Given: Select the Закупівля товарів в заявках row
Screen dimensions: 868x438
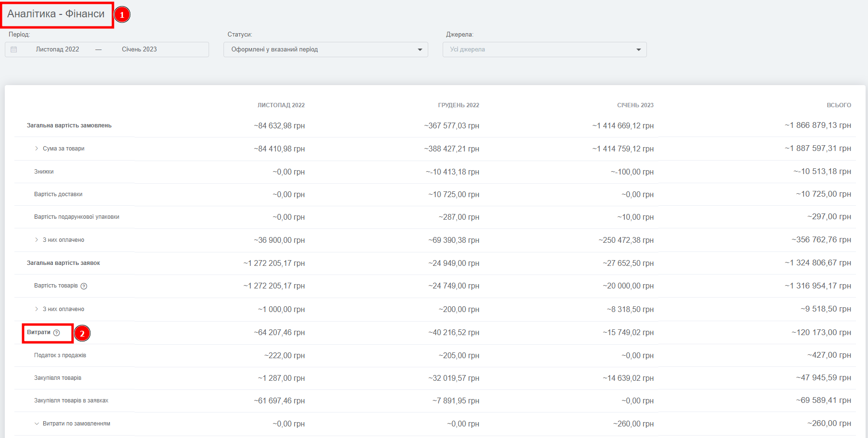Looking at the screenshot, I should pyautogui.click(x=71, y=400).
